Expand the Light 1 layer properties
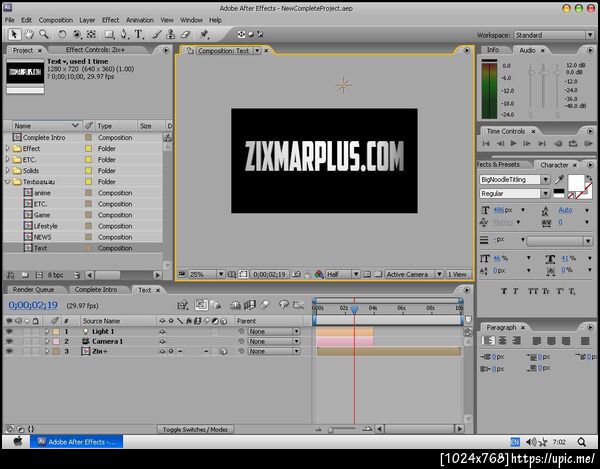The image size is (600, 469). pyautogui.click(x=47, y=331)
